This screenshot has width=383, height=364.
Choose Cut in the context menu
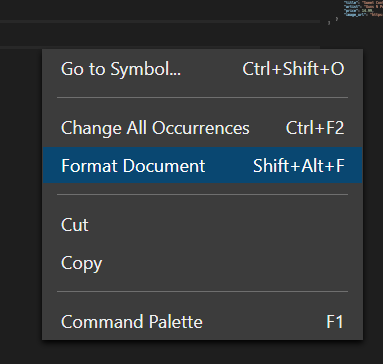[202, 225]
